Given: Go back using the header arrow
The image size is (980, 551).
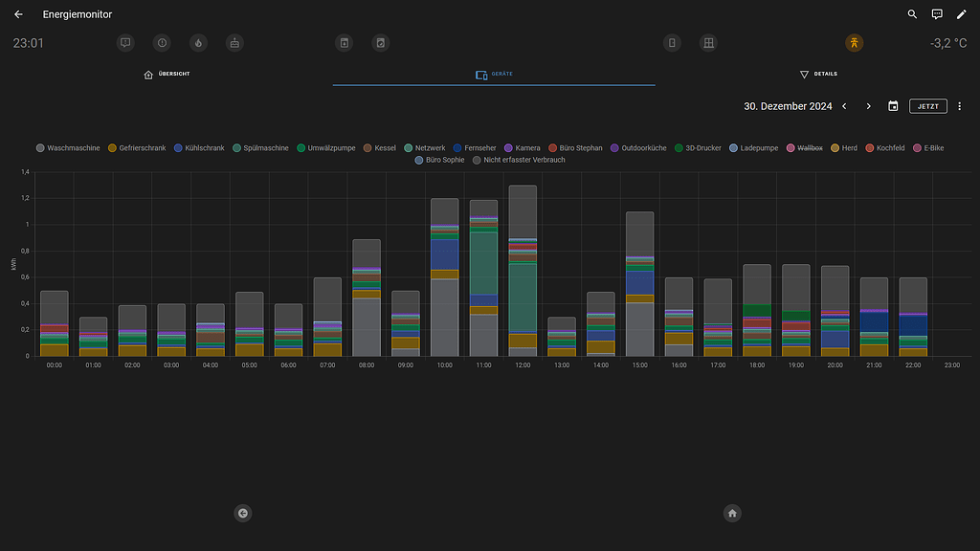Looking at the screenshot, I should click(19, 14).
